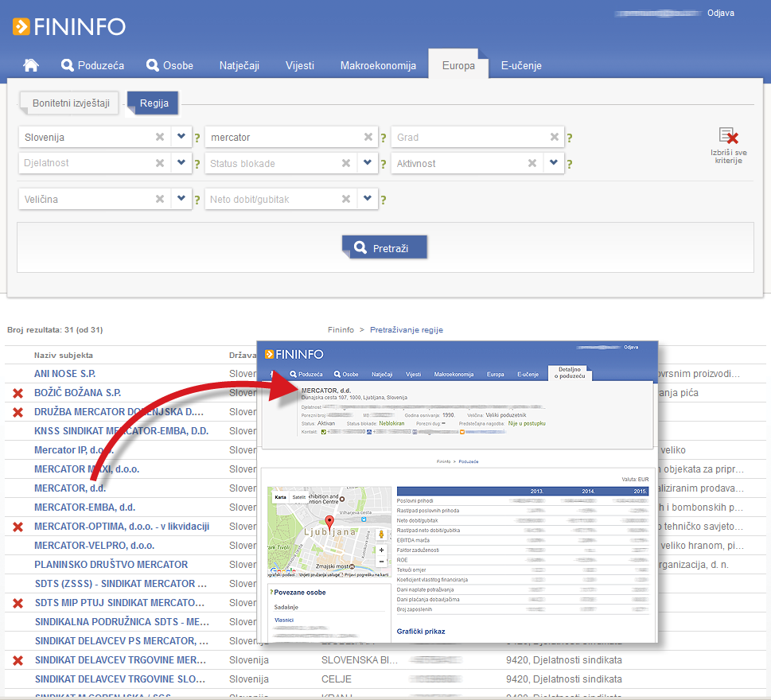Clear the Slovenija field with X icon
The image size is (771, 700).
160,137
